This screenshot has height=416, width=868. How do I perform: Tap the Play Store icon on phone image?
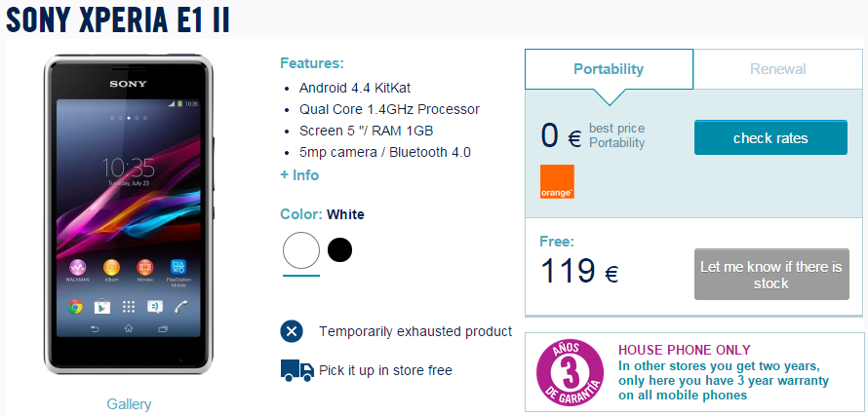click(101, 307)
